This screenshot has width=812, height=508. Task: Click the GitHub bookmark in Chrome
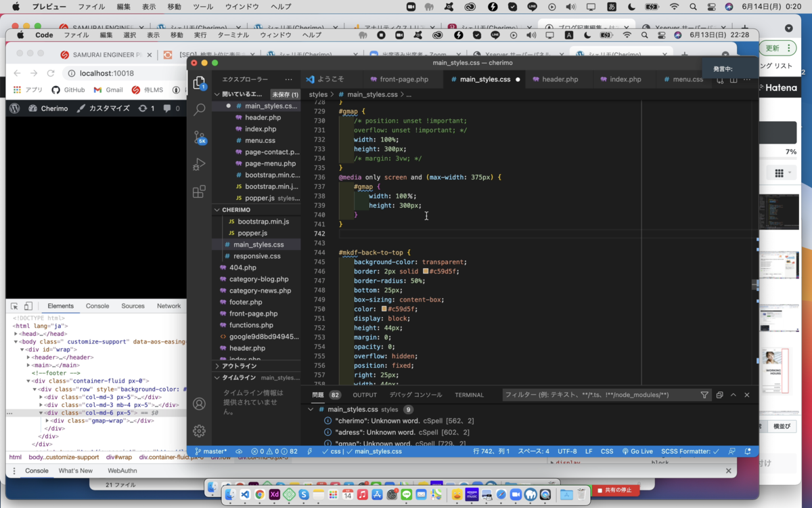(x=68, y=89)
